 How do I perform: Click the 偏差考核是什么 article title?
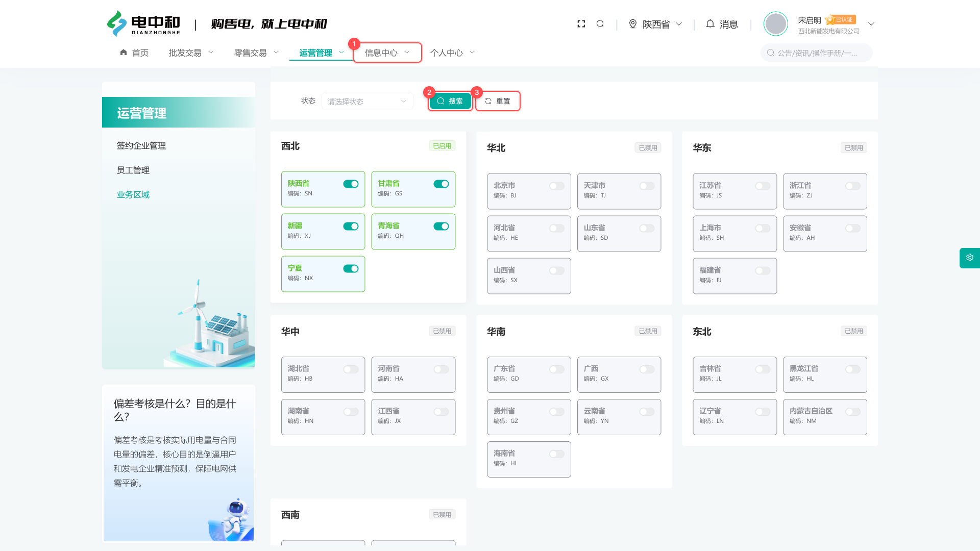coord(175,410)
